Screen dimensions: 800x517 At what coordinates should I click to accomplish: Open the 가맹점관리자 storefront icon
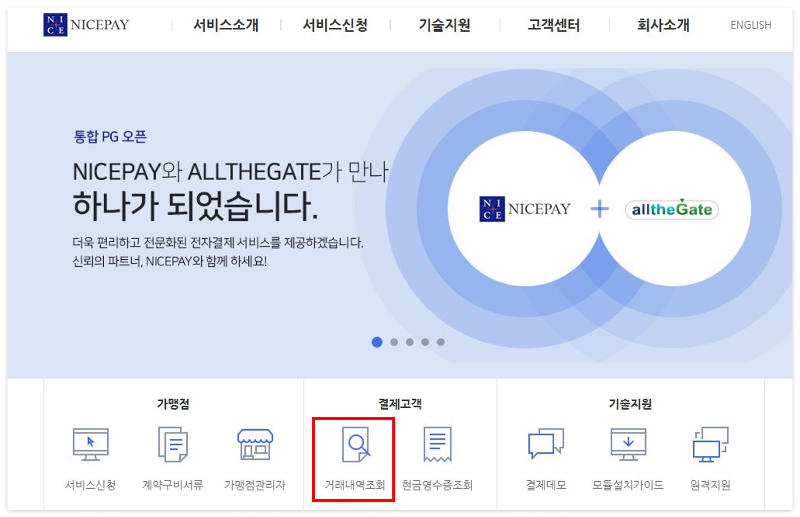(255, 445)
